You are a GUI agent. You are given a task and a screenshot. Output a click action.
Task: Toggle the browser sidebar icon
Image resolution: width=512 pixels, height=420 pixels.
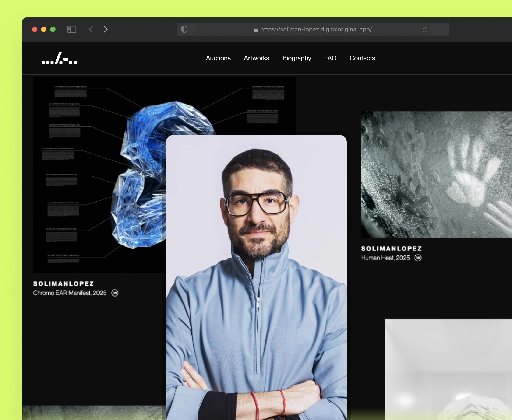pyautogui.click(x=71, y=29)
